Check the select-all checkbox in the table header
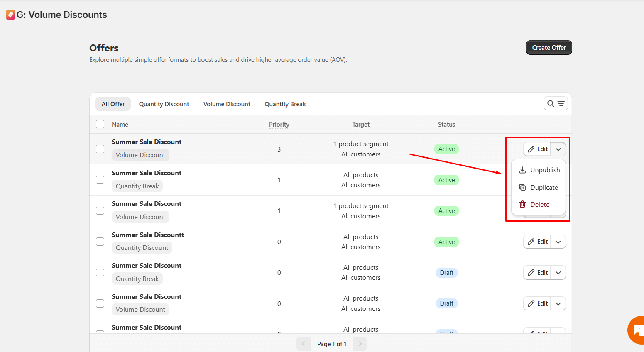Viewport: 644px width, 352px height. click(x=100, y=124)
